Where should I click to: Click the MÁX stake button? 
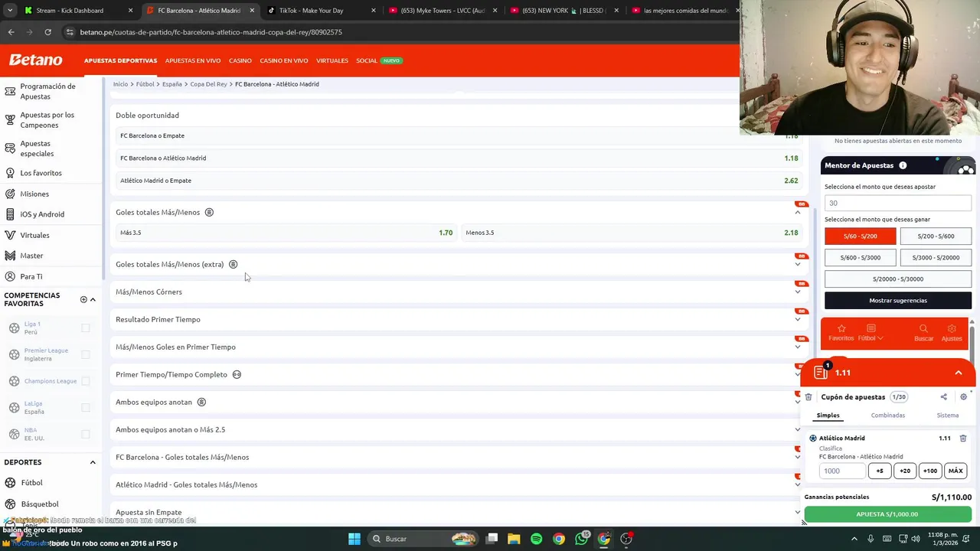tap(955, 471)
